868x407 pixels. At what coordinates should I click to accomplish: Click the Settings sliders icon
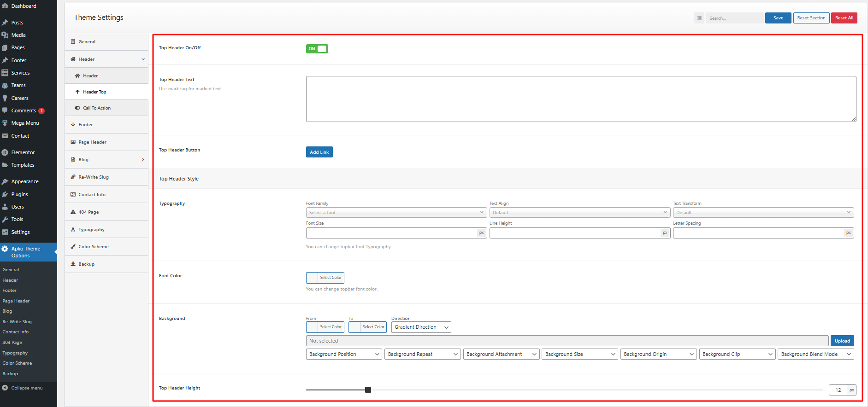(x=5, y=232)
